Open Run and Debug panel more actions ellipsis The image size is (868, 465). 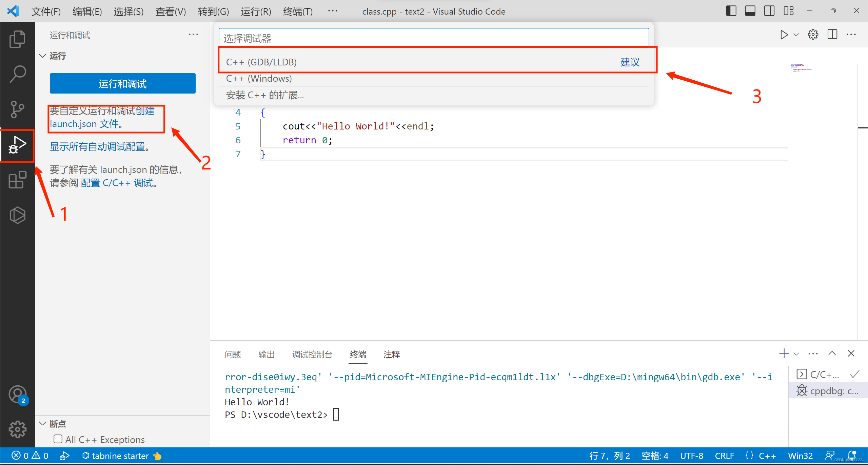(194, 35)
